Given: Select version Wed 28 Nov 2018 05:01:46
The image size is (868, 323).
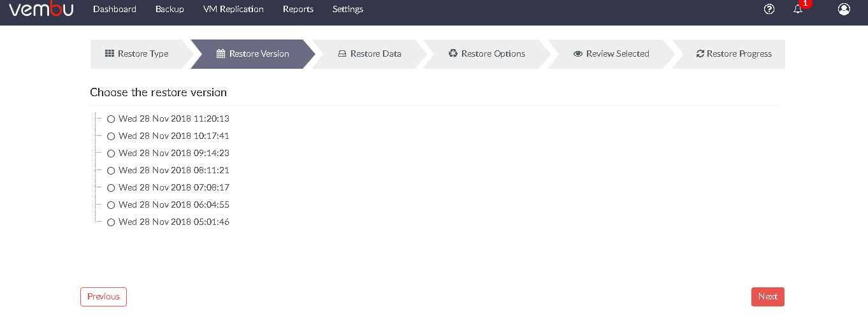Looking at the screenshot, I should click(111, 222).
